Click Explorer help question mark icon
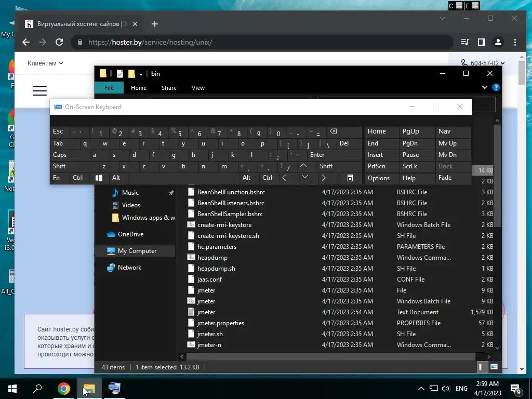The height and width of the screenshot is (399, 532). (x=496, y=87)
